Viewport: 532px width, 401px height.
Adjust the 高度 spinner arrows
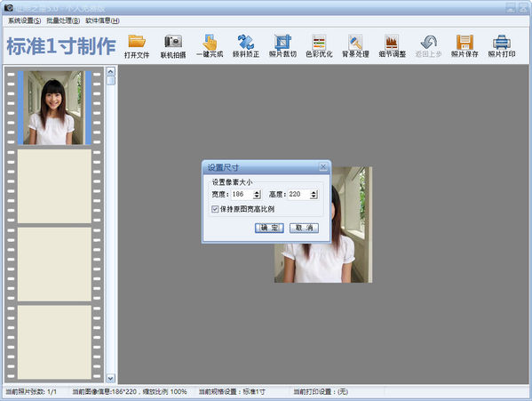pos(314,195)
